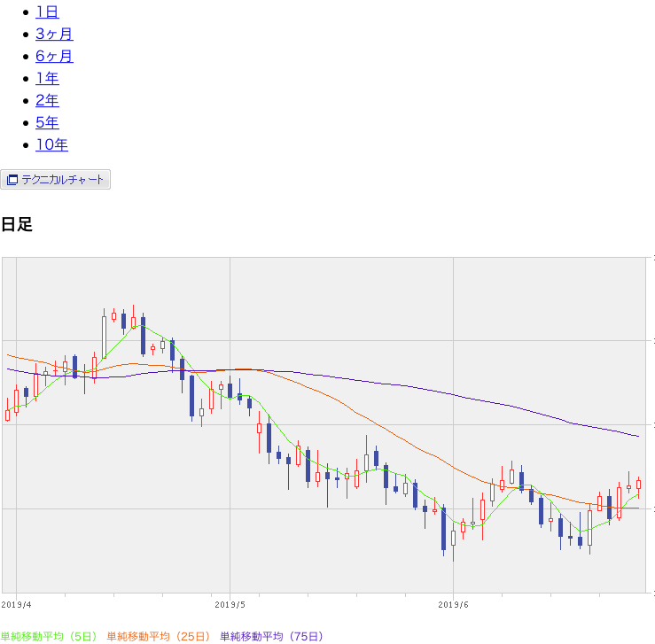Open the テクニカルチャート button
Viewport: 655px width, 644px height.
coord(55,180)
